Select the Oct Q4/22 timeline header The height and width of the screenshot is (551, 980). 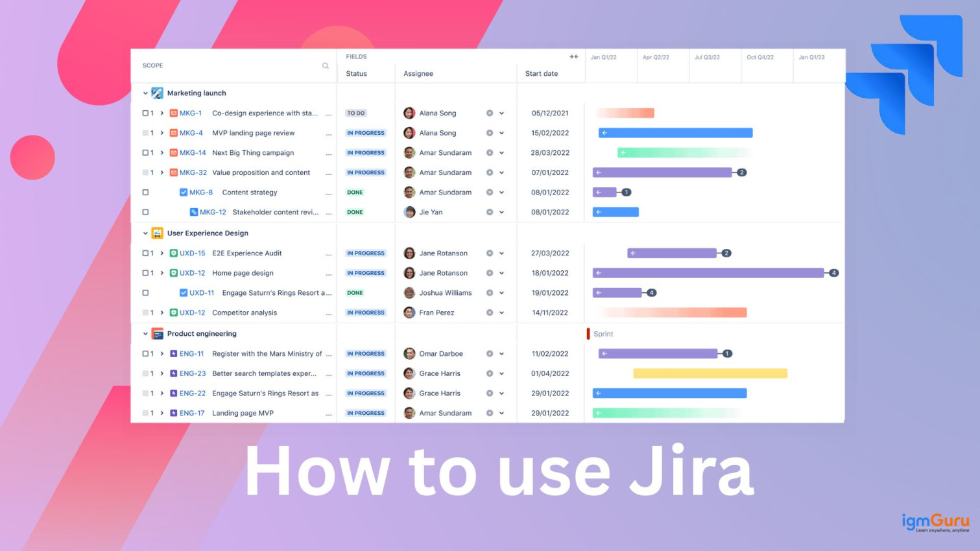tap(760, 57)
